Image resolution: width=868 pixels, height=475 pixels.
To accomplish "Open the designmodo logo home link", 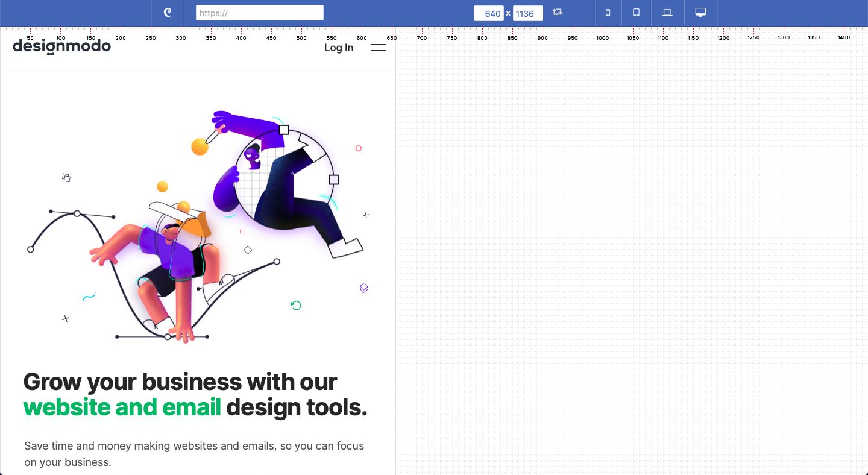I will pos(61,46).
